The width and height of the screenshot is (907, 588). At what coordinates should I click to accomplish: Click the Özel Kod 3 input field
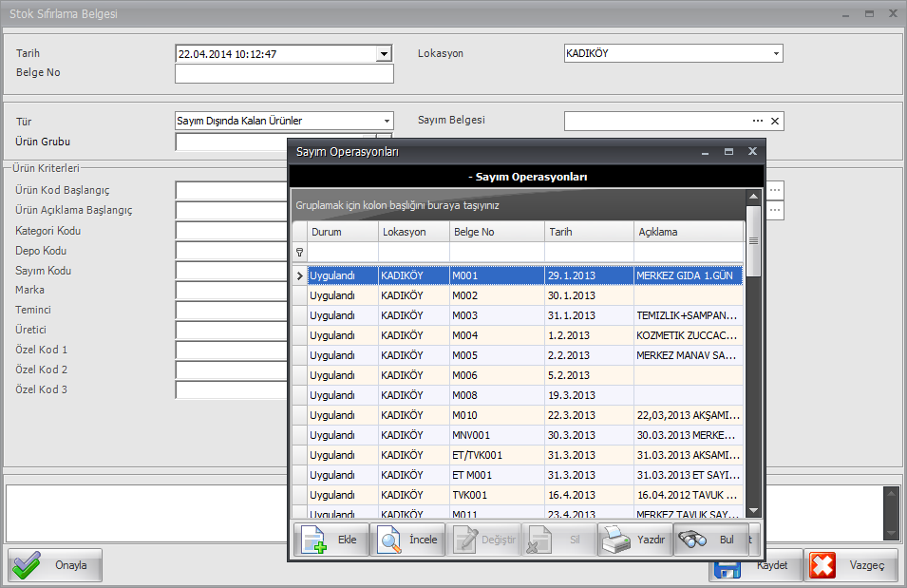coord(232,389)
